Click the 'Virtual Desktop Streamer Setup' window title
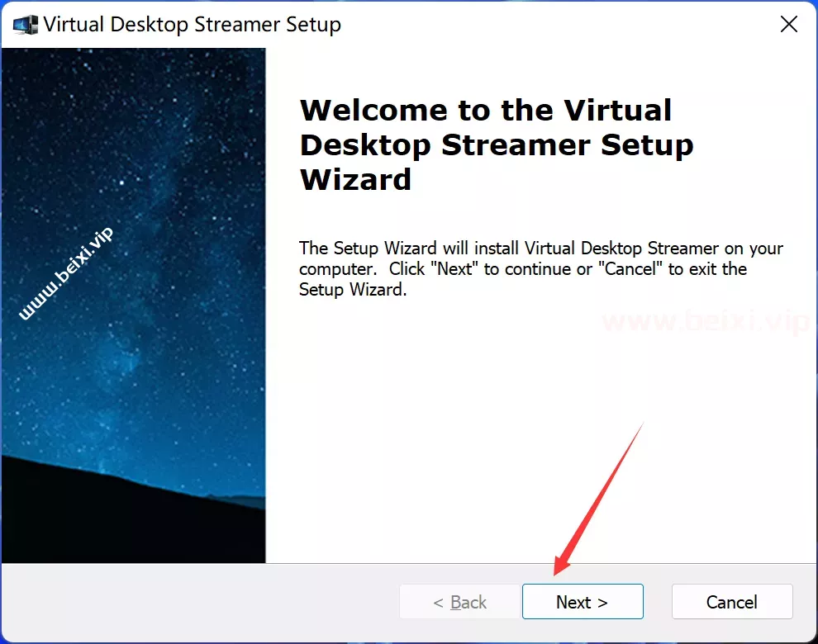This screenshot has width=818, height=644. (192, 25)
